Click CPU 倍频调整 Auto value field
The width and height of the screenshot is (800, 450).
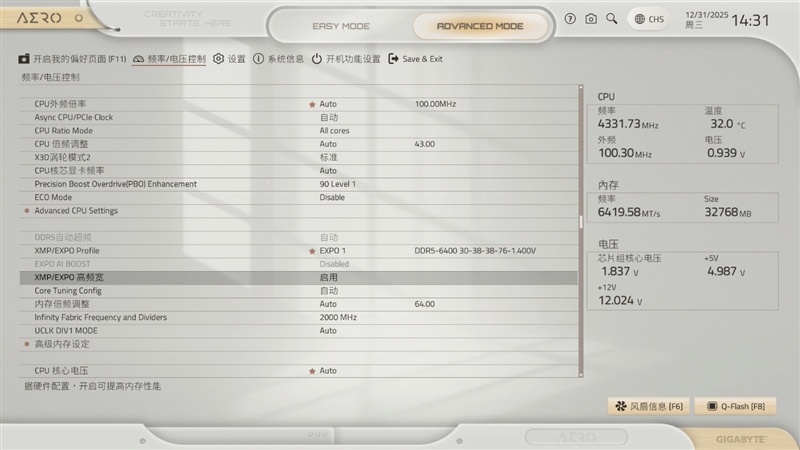coord(328,144)
